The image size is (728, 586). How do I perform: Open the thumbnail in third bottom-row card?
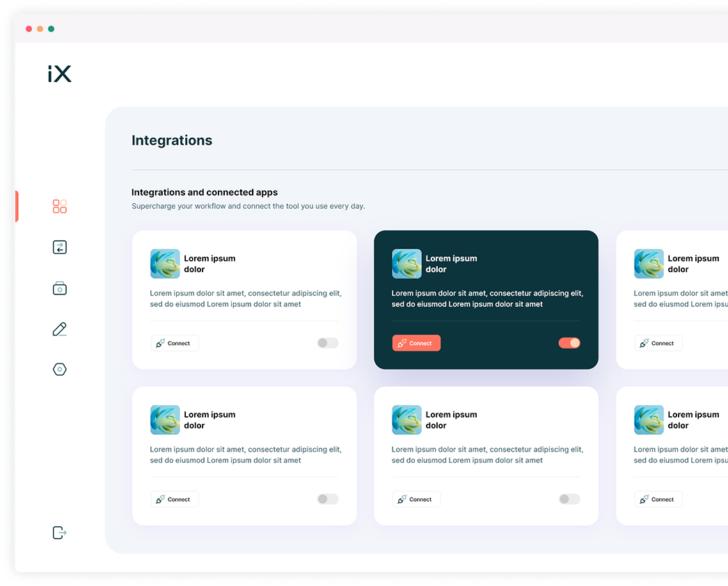pos(649,420)
